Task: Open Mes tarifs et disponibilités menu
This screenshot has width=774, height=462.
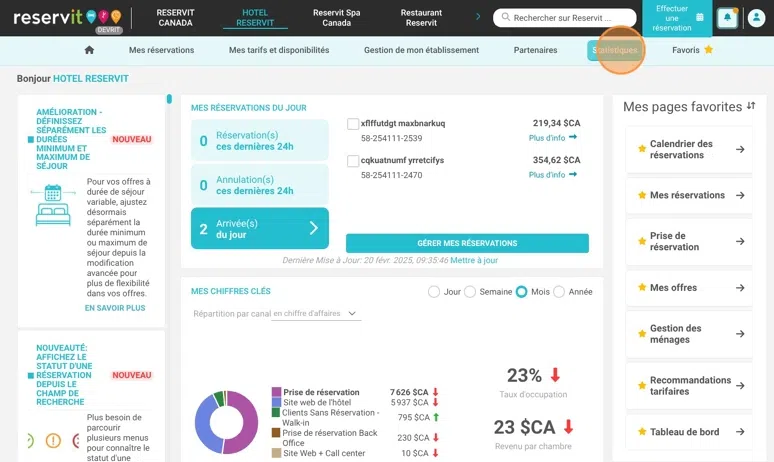Action: tap(279, 50)
